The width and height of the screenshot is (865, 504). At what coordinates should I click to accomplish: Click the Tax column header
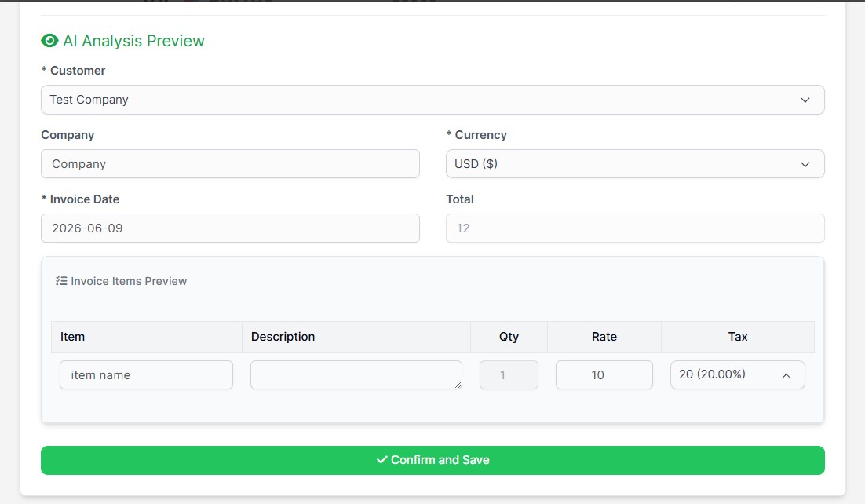[738, 337]
